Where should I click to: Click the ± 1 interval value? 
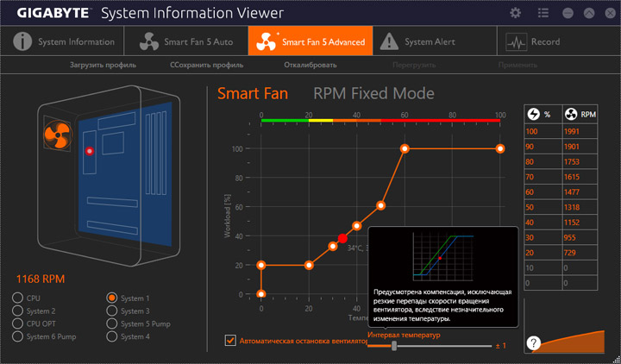501,346
